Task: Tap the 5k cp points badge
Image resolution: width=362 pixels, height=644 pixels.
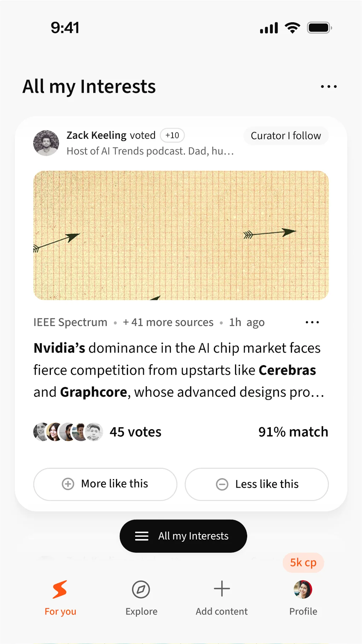Action: pyautogui.click(x=303, y=563)
